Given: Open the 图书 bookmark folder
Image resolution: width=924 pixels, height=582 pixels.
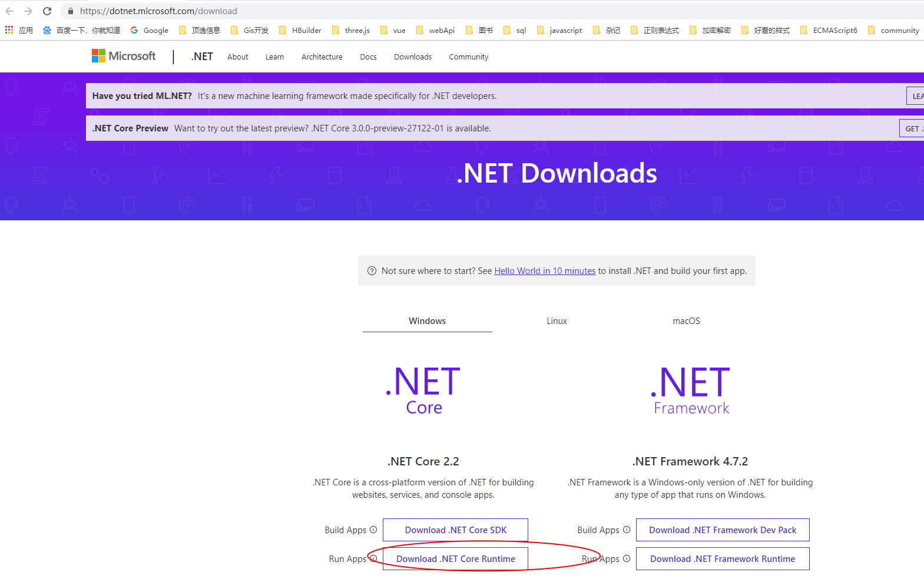Looking at the screenshot, I should [x=479, y=30].
